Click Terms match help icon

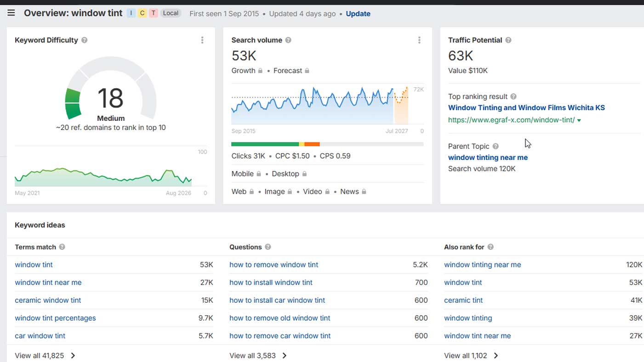click(62, 247)
